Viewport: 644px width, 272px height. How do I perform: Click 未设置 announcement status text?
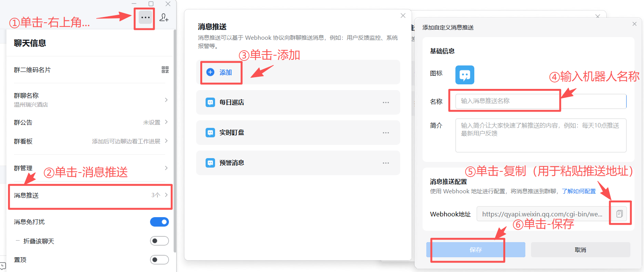point(152,123)
